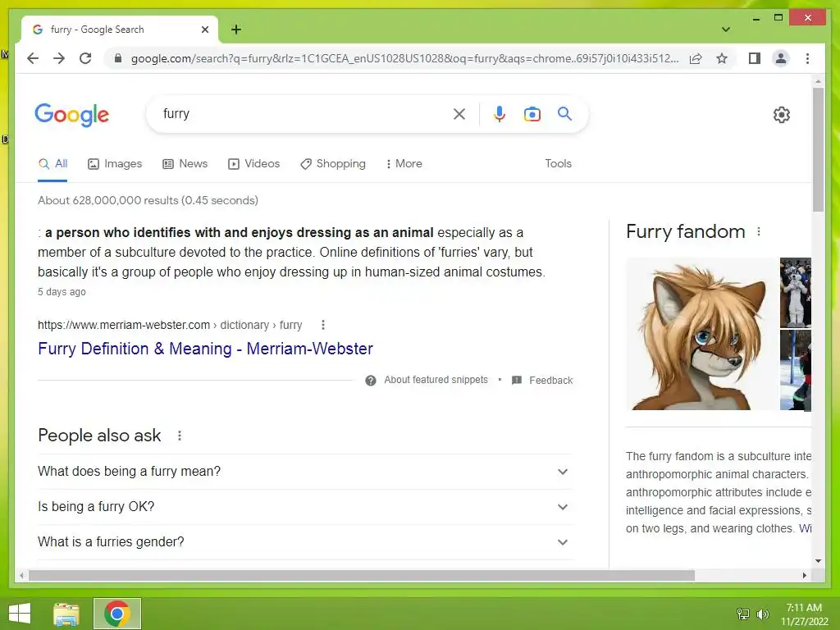The image size is (840, 630).
Task: Go to the Google logo homepage
Action: [72, 115]
